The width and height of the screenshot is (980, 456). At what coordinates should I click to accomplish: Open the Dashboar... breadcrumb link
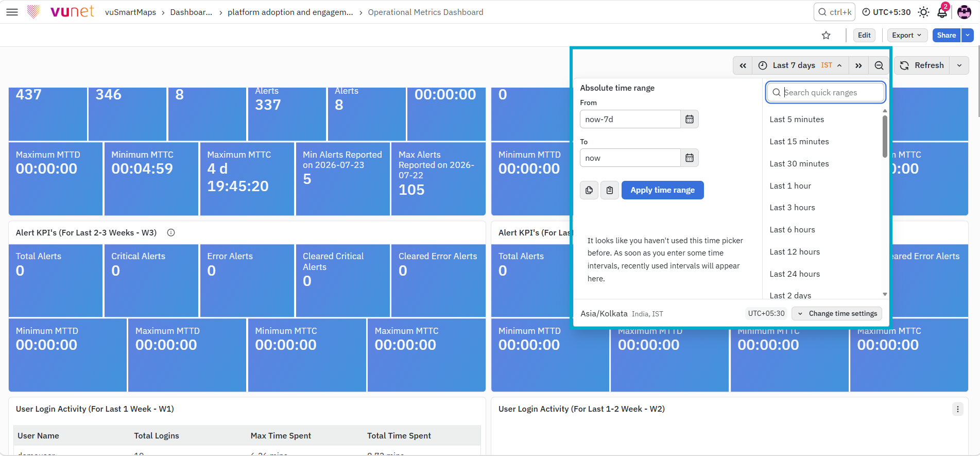click(x=191, y=12)
